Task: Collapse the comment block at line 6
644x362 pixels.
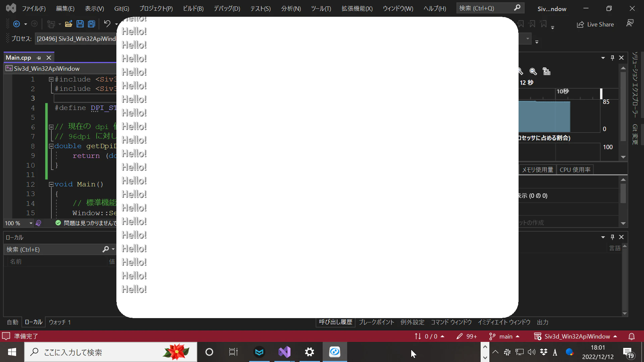Action: pos(51,127)
